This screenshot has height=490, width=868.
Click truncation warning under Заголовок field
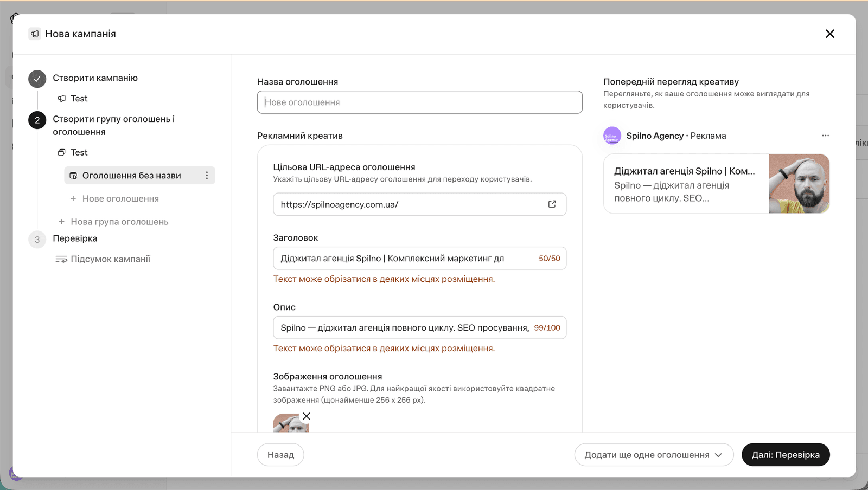click(384, 279)
